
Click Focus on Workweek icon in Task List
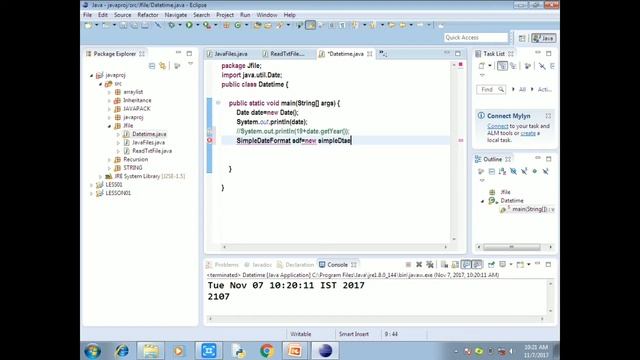coord(527,66)
